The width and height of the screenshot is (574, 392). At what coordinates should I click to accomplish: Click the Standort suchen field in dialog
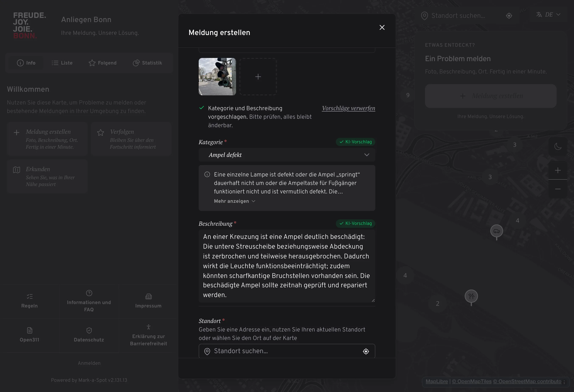(x=287, y=351)
